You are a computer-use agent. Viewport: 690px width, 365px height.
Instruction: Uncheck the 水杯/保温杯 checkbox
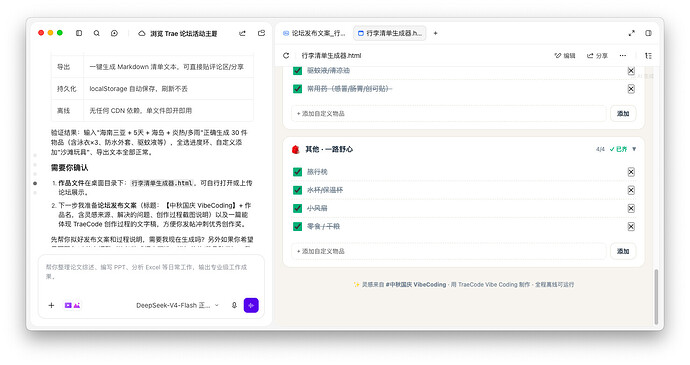tap(297, 190)
